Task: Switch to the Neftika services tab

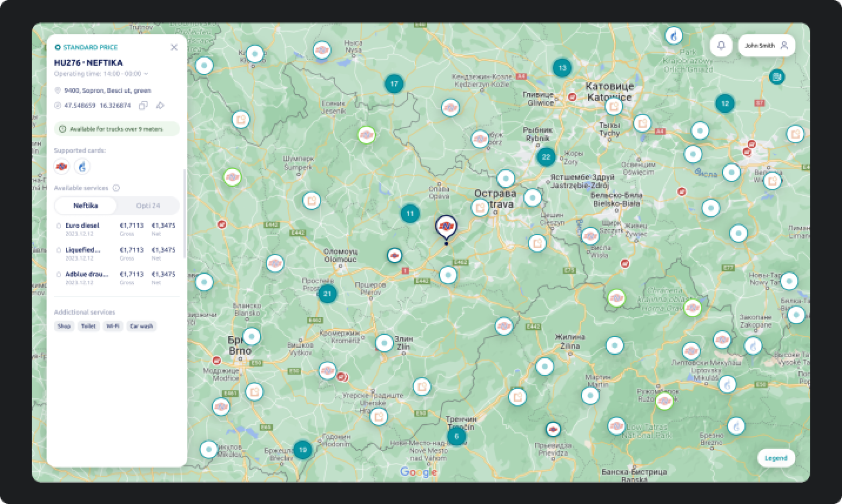Action: (86, 206)
